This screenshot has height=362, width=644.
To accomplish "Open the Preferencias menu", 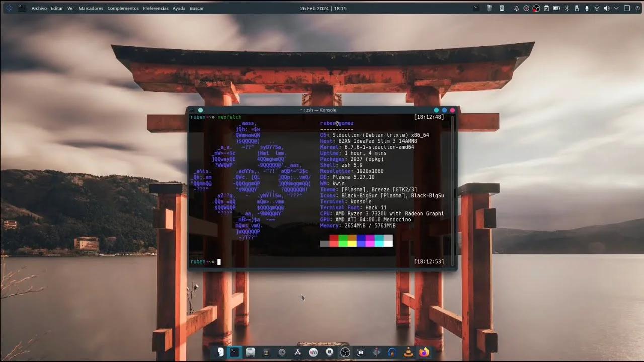I will coord(155,8).
